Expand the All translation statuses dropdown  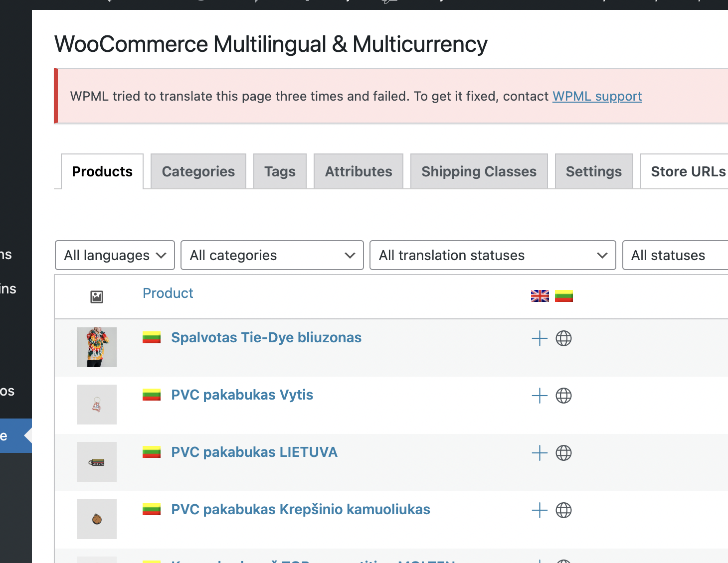pos(493,255)
